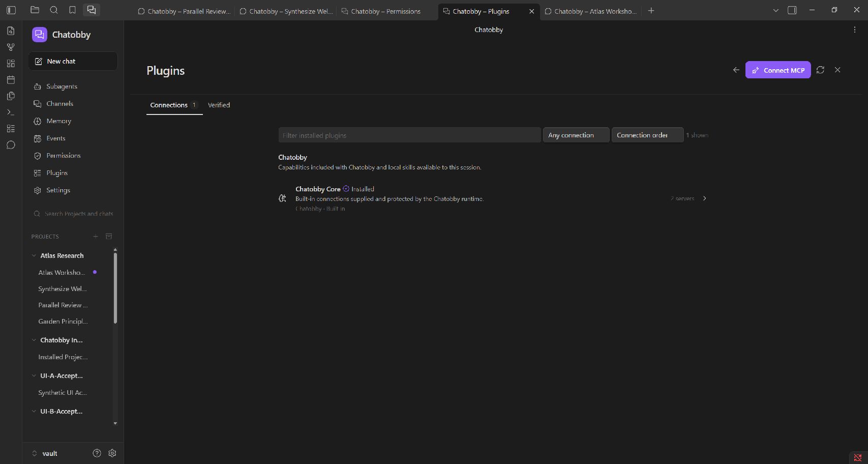Switch to the Connections tab

(174, 105)
